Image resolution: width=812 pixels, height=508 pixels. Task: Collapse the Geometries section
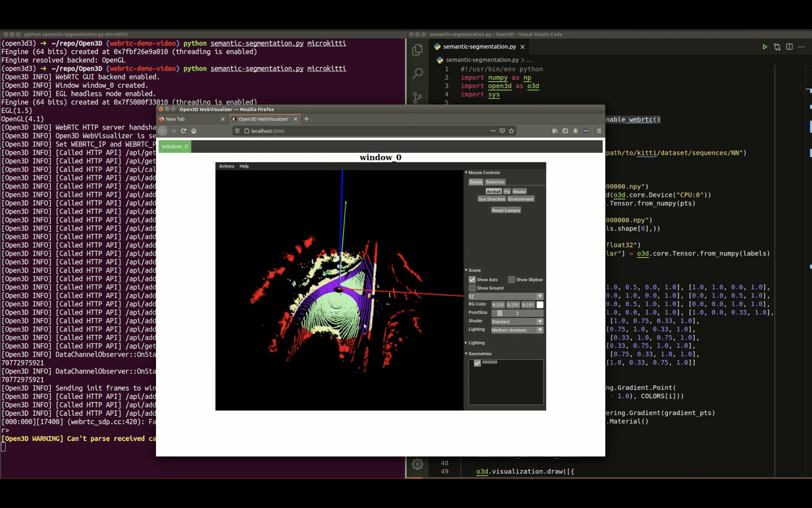466,354
